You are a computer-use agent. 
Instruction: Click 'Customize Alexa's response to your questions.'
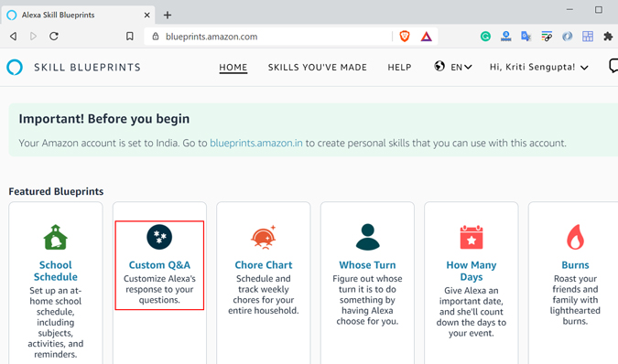click(159, 289)
